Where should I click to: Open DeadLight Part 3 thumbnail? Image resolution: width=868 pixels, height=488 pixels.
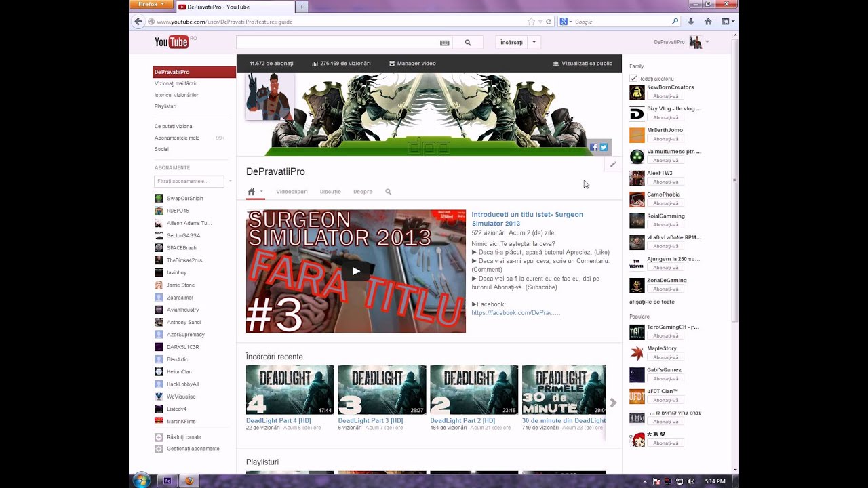[382, 390]
